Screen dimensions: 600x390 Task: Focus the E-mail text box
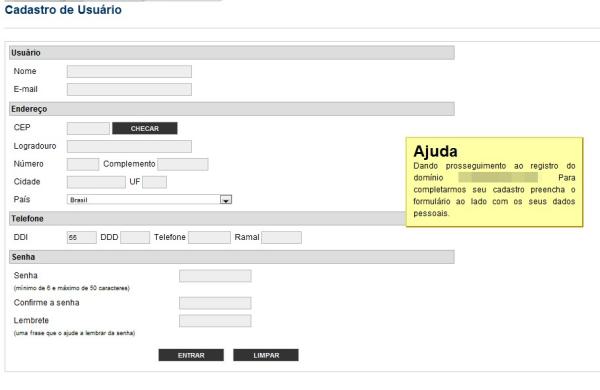coord(129,90)
